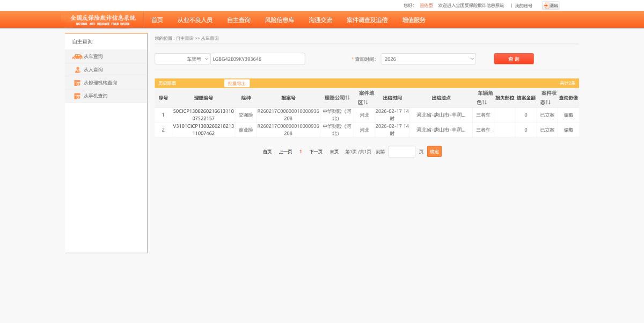Open the 车架号 search-type dropdown
The width and height of the screenshot is (644, 323).
(182, 59)
